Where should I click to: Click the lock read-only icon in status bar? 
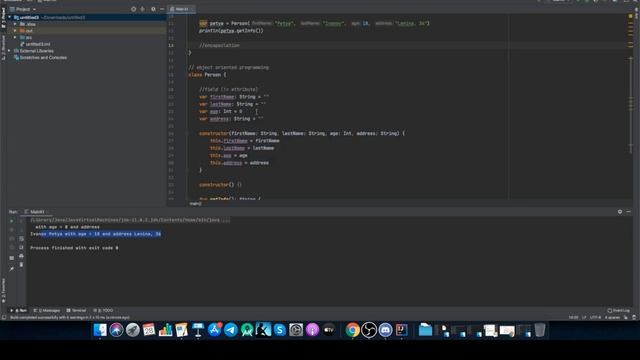(626, 318)
